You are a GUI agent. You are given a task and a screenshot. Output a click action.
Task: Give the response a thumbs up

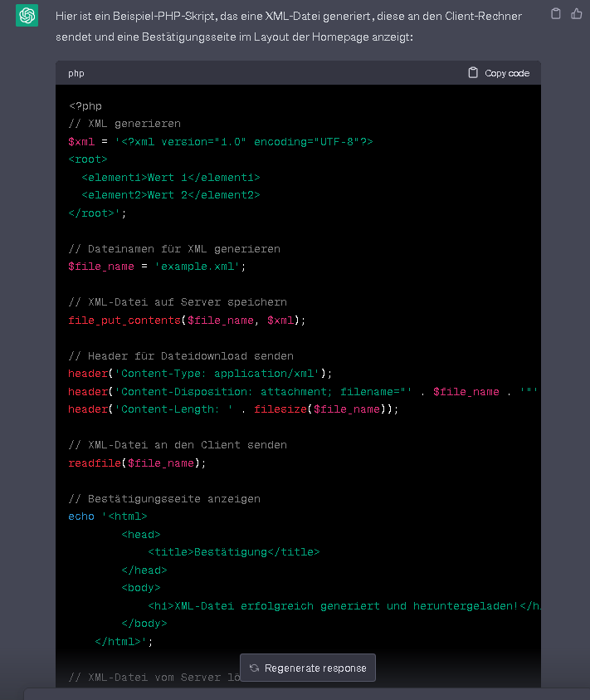click(577, 13)
